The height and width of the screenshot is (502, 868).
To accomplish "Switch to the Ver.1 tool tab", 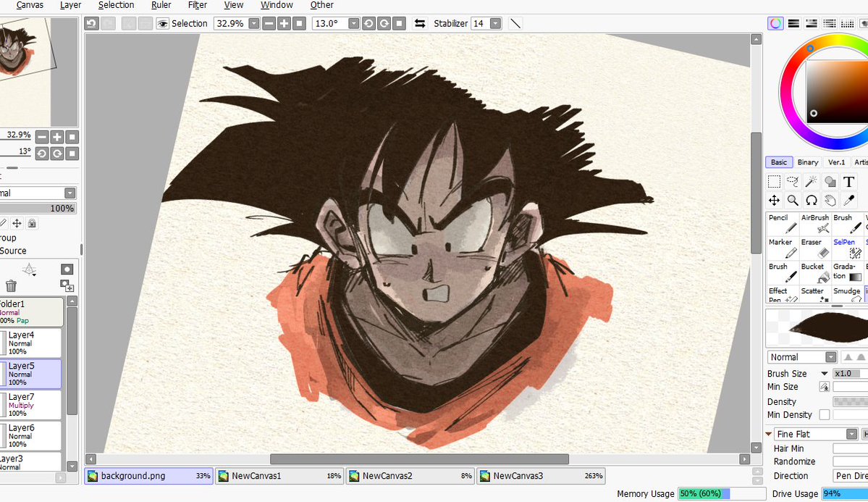I will click(x=836, y=162).
